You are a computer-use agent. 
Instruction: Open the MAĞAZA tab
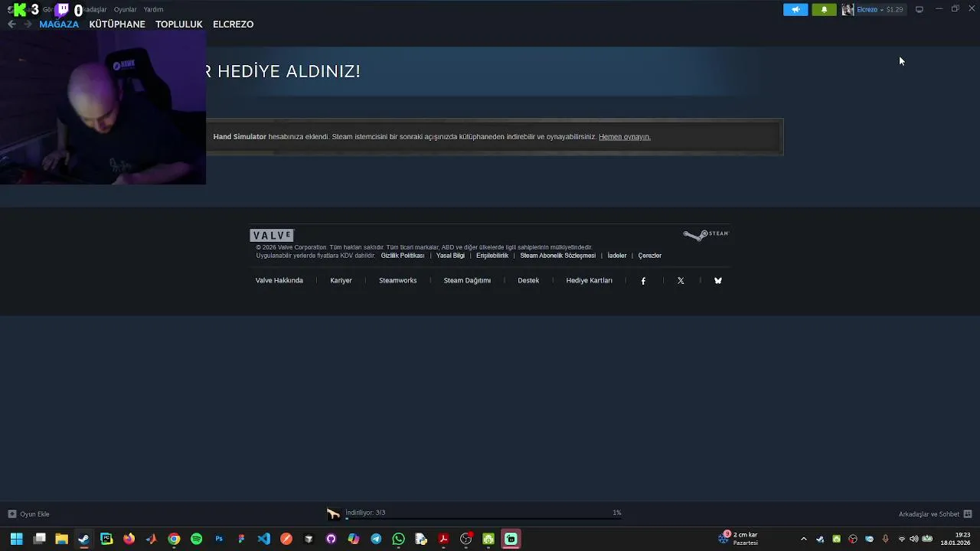(x=59, y=24)
